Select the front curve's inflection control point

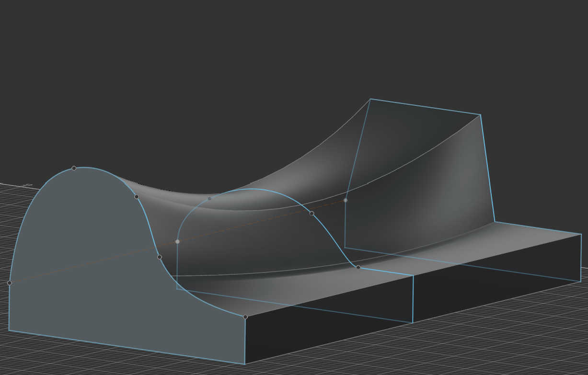click(160, 257)
